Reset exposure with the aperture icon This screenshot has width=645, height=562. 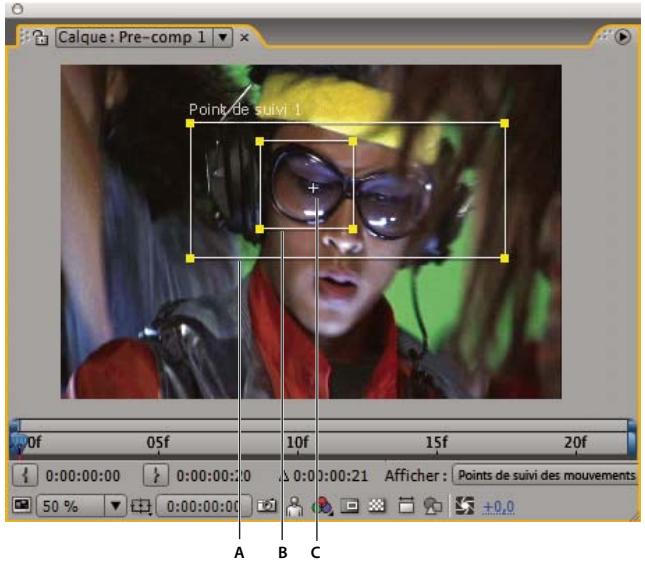465,506
